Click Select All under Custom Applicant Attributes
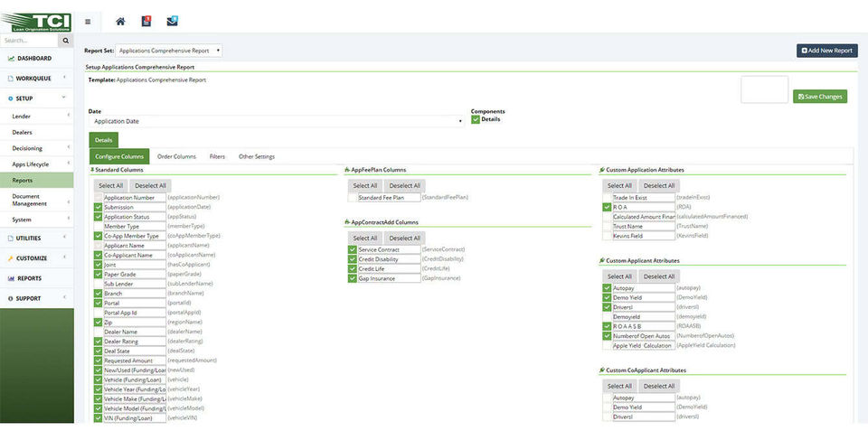 coord(619,276)
